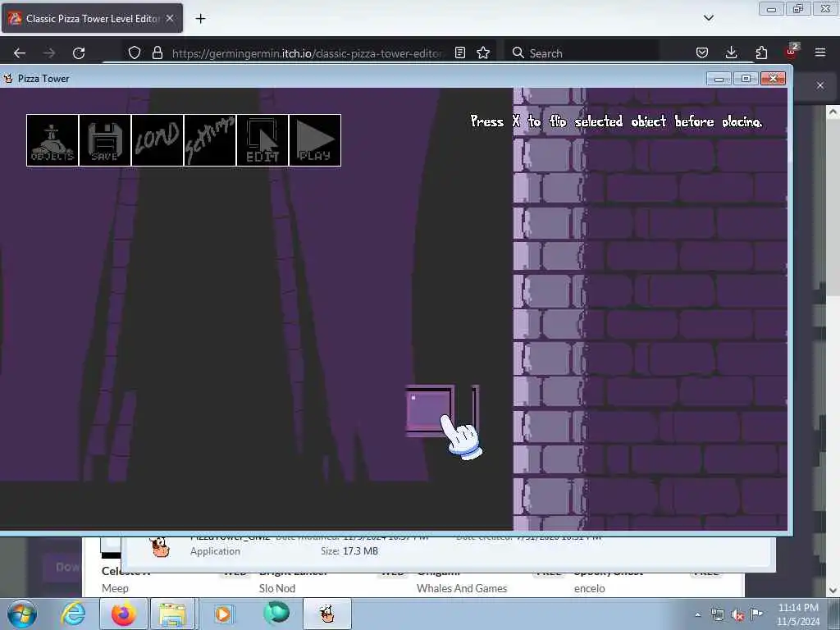This screenshot has width=840, height=630.
Task: Click the page scrollbar up arrow
Action: point(833,112)
